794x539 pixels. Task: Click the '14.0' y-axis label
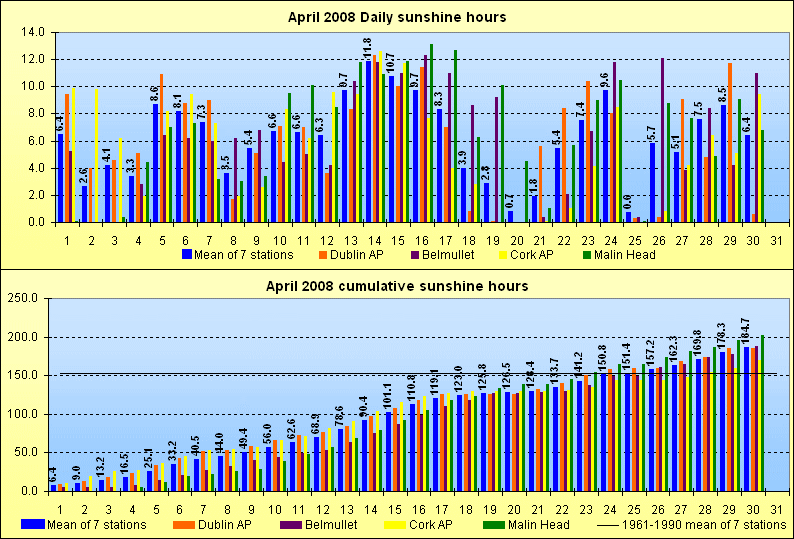(33, 32)
